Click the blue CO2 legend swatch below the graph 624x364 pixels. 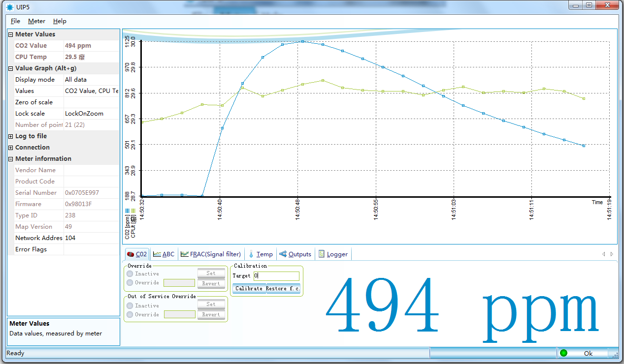(127, 211)
